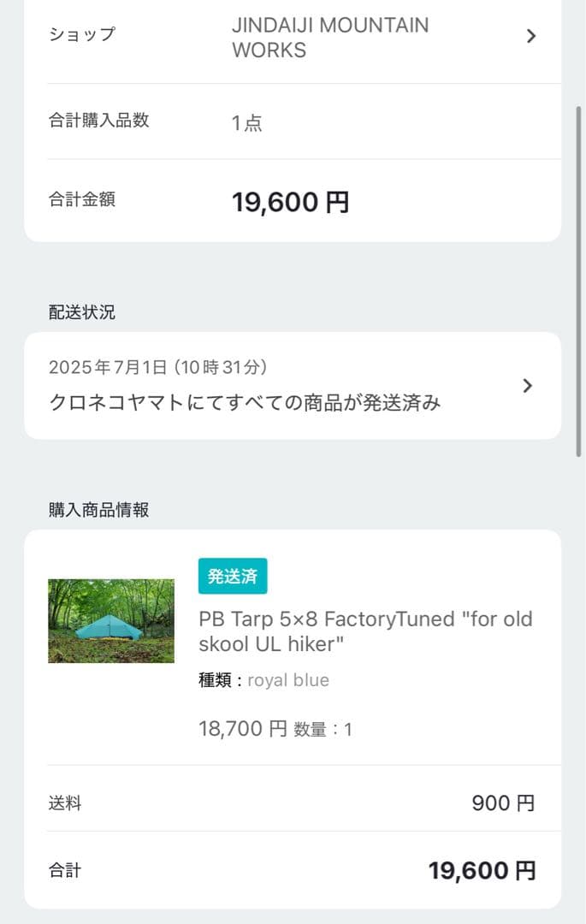Click the chevron next to the shop name

(x=530, y=37)
